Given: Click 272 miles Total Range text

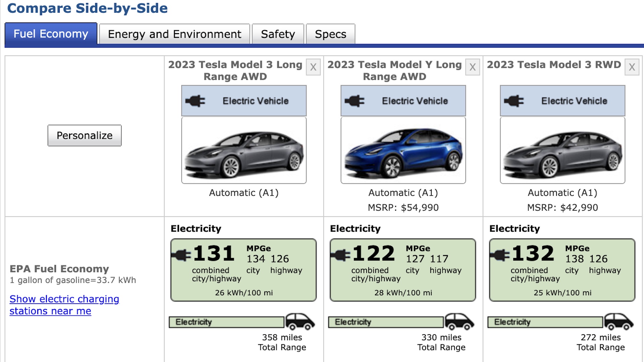Looking at the screenshot, I should point(601,342).
